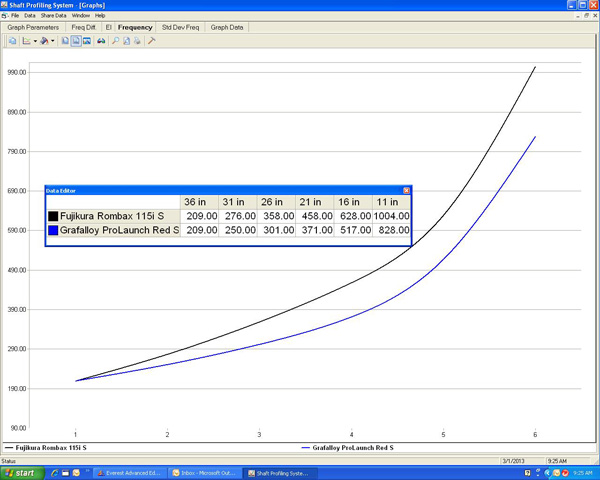
Task: Click the red system tray icon
Action: coord(565,473)
